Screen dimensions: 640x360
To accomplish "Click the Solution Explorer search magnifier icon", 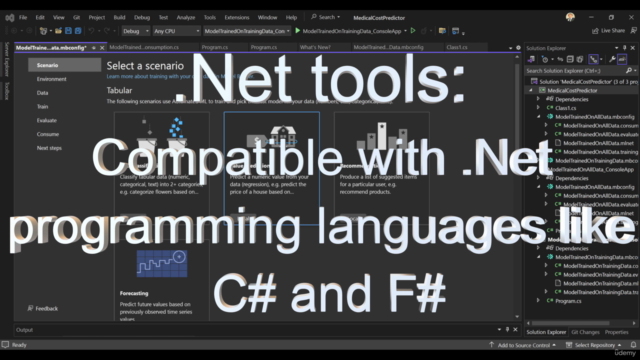I will (629, 71).
